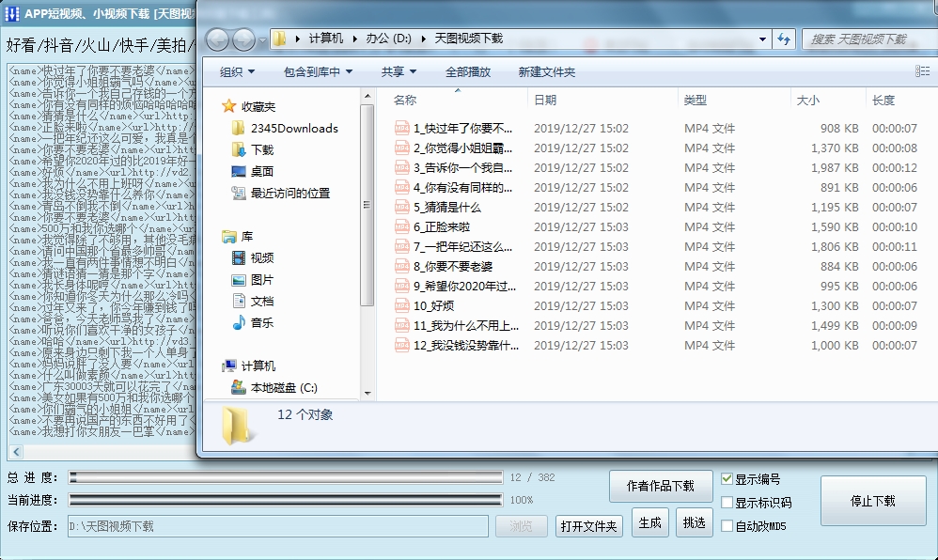Image resolution: width=938 pixels, height=560 pixels.
Task: Select MP4 file 10_好烦
Action: 424,305
